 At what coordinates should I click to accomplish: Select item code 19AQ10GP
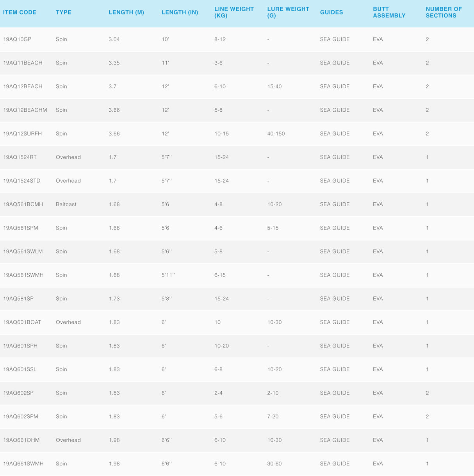click(x=17, y=39)
